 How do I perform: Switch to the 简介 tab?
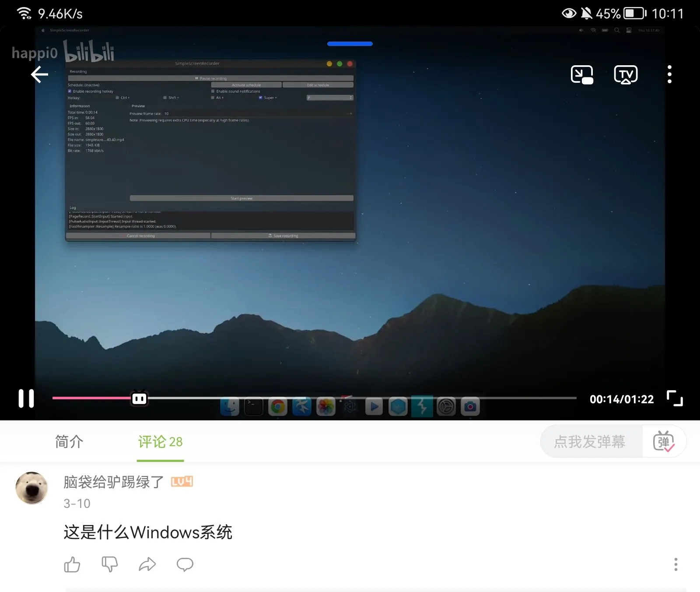pyautogui.click(x=69, y=442)
